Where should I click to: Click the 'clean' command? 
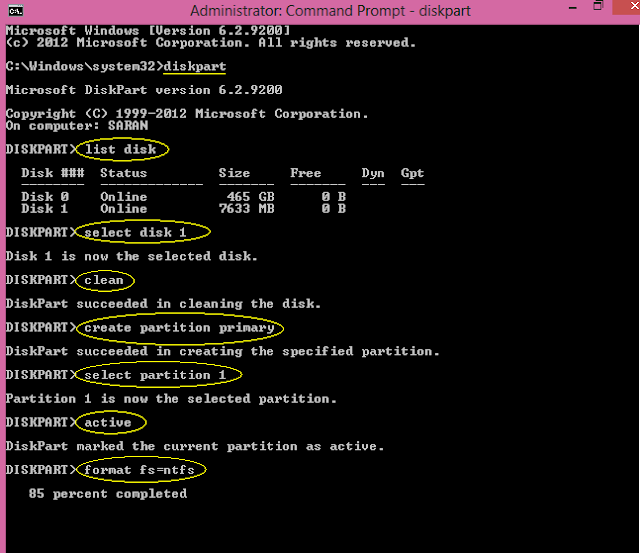(x=104, y=280)
